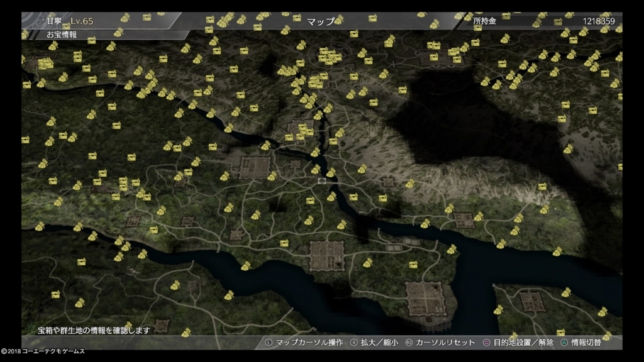This screenshot has width=644, height=362.
Task: Click the hint text 宝箱や群生地の情報を確認します
Action: click(x=94, y=331)
